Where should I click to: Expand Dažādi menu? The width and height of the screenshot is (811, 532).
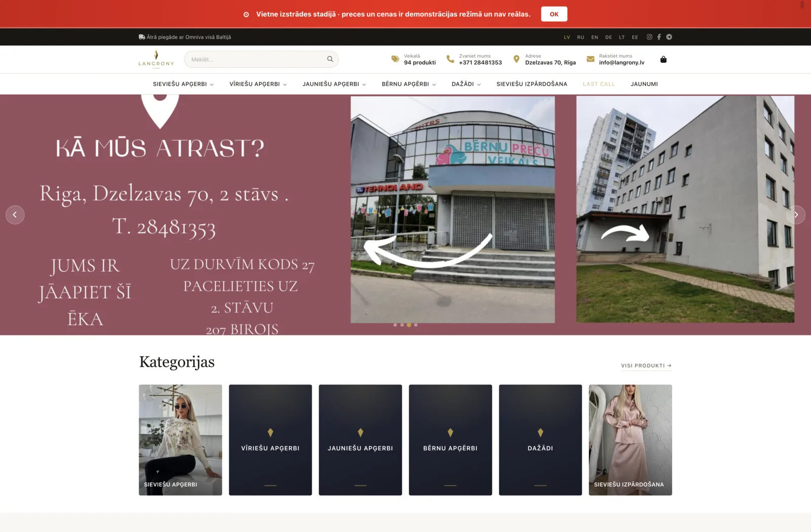466,84
